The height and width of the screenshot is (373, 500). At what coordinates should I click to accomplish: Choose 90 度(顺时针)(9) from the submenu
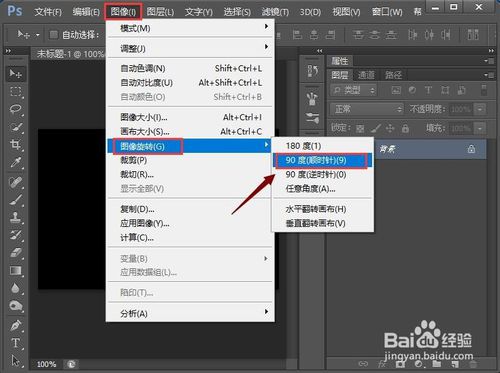[x=322, y=160]
